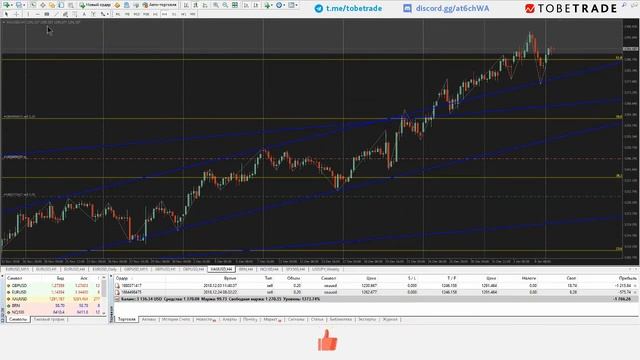Zoom out the chart with magnifier minus
The height and width of the screenshot is (360, 640).
tap(225, 5)
